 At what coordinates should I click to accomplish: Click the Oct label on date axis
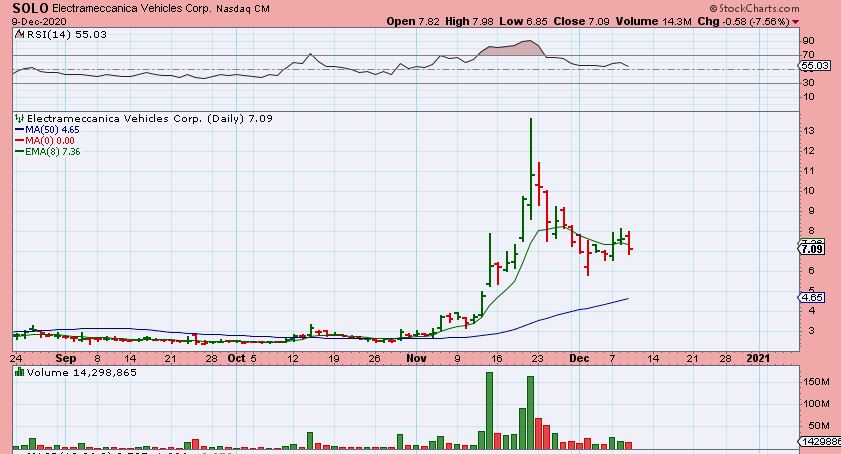(236, 358)
